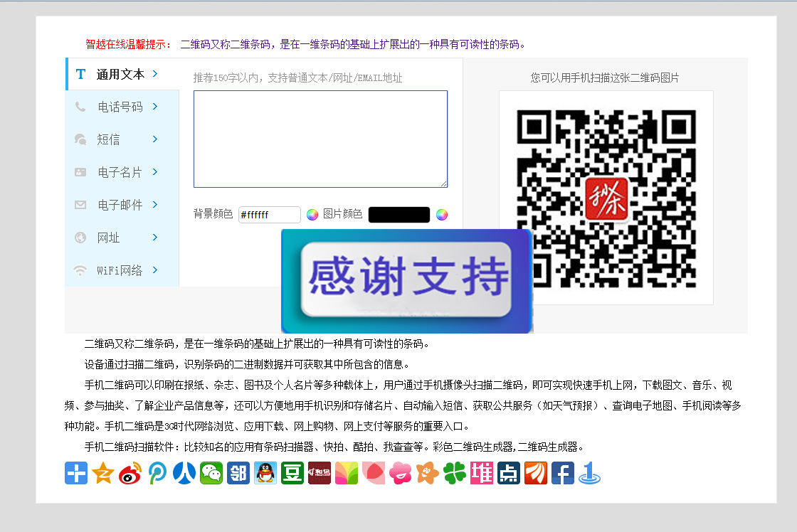Click the 推荐150字以内 hint text
Screen dimensions: 797x532
coord(298,78)
